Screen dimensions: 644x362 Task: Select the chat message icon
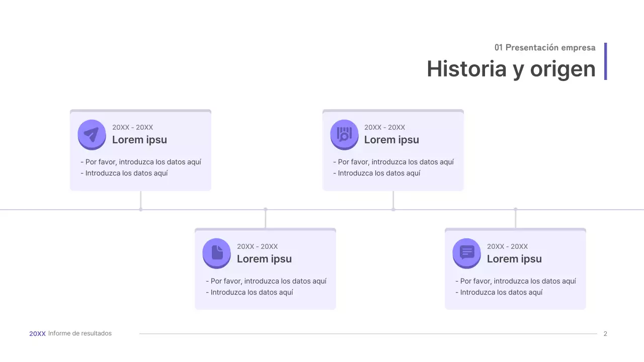point(466,252)
